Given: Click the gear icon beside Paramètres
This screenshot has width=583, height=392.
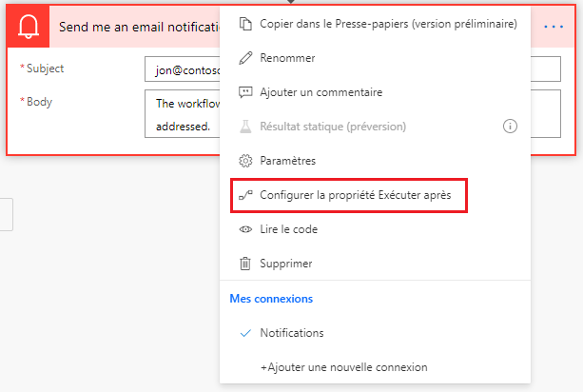Looking at the screenshot, I should click(x=245, y=161).
